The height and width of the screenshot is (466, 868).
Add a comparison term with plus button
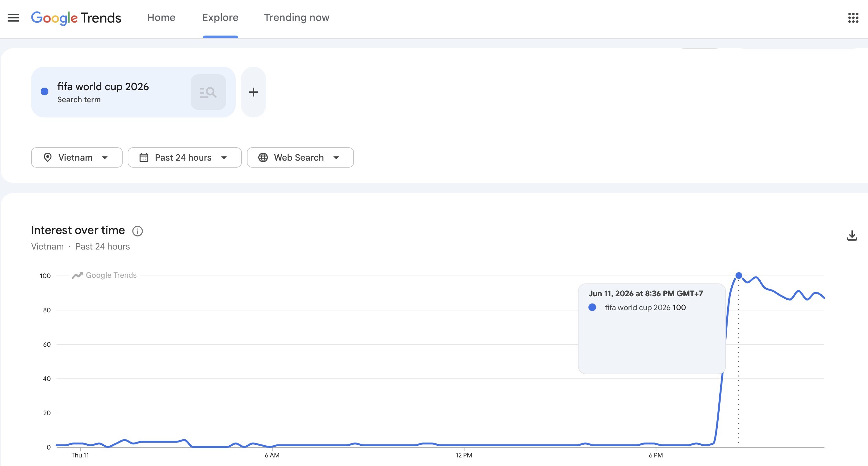tap(254, 92)
